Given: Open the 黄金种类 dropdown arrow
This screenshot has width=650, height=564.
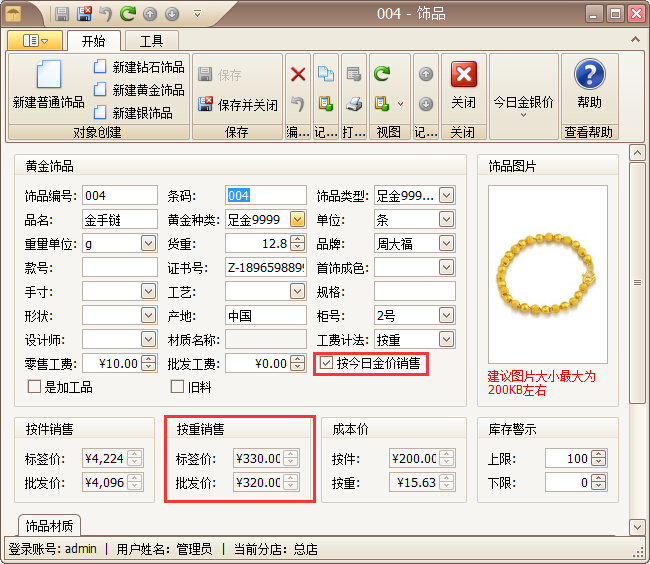Looking at the screenshot, I should (x=297, y=219).
